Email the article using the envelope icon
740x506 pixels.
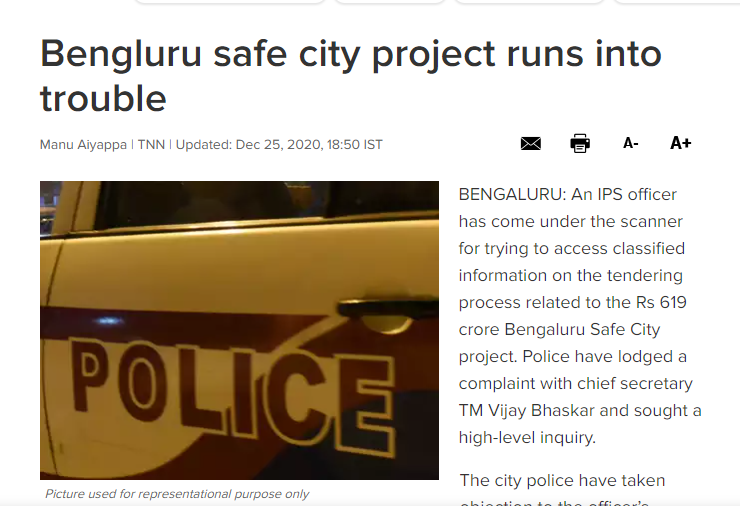click(x=530, y=143)
